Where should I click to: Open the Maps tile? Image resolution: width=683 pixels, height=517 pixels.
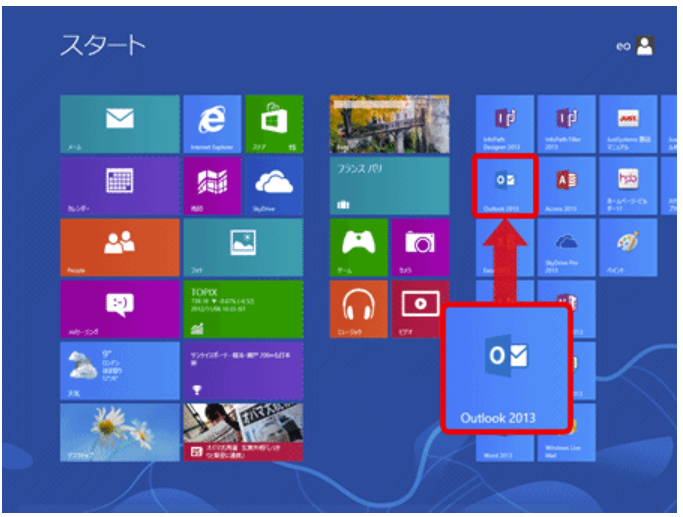pos(212,186)
